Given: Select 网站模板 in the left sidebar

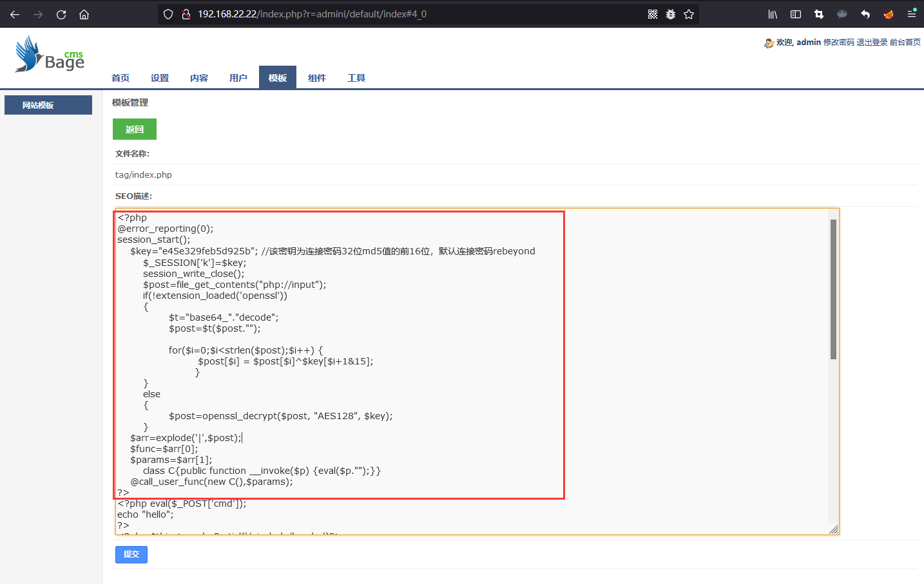Looking at the screenshot, I should 48,105.
